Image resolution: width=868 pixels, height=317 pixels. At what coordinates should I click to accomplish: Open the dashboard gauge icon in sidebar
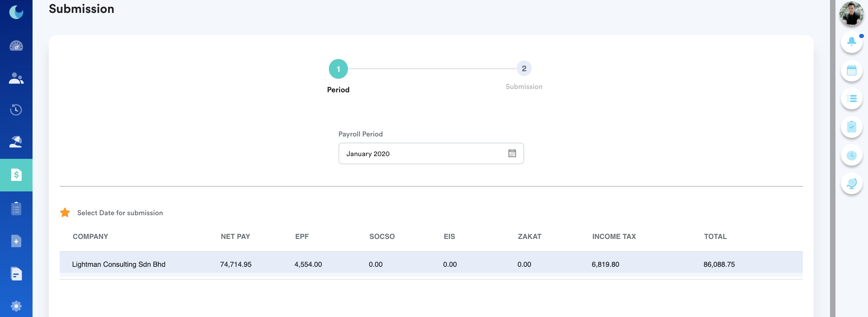pos(16,46)
